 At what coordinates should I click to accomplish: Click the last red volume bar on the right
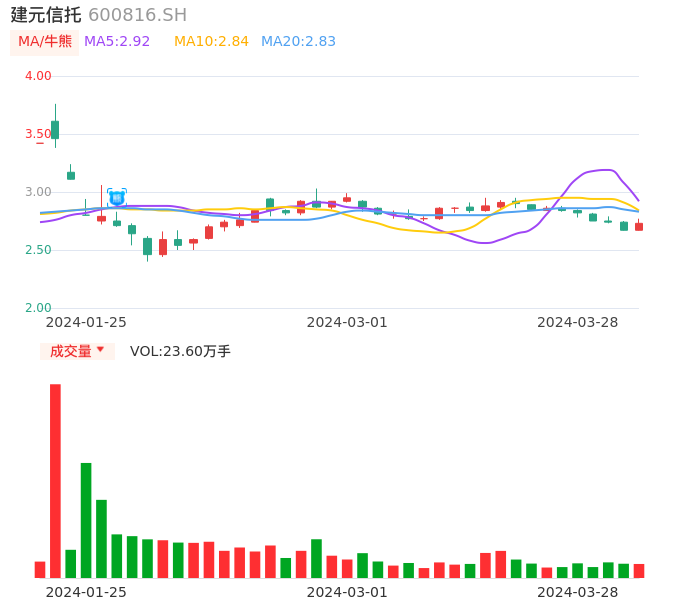click(x=639, y=571)
